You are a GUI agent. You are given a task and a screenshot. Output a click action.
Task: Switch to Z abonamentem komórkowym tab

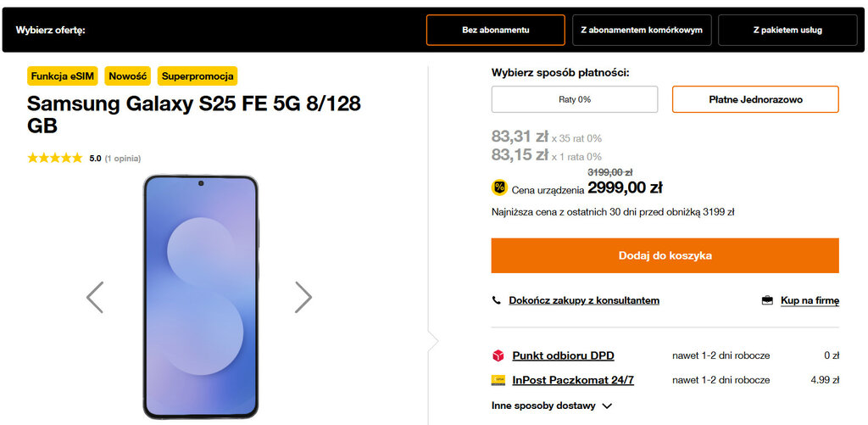pyautogui.click(x=642, y=30)
